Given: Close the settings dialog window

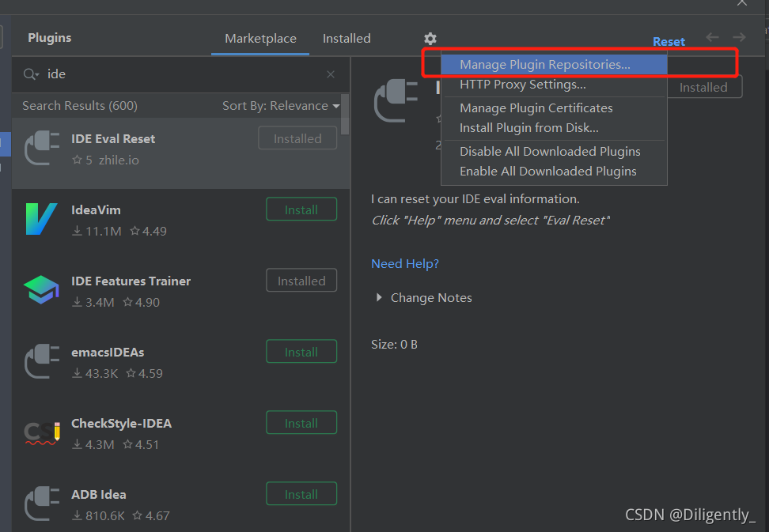Looking at the screenshot, I should [742, 3].
